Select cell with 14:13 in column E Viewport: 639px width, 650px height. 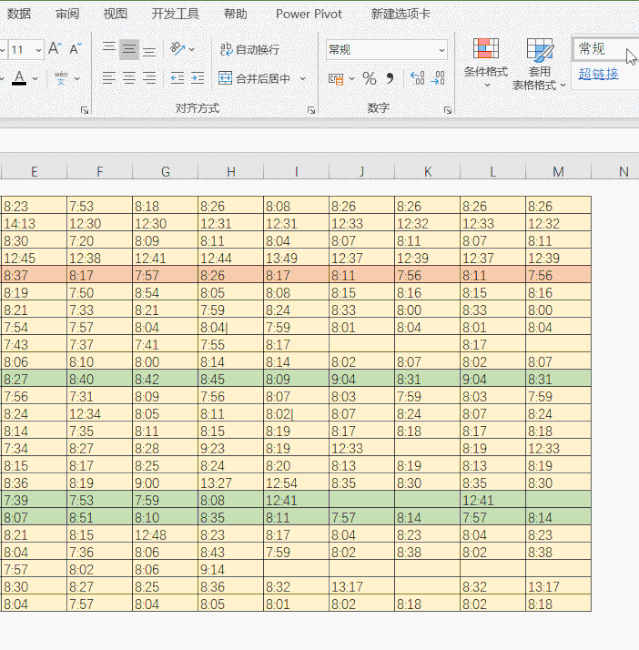(34, 223)
